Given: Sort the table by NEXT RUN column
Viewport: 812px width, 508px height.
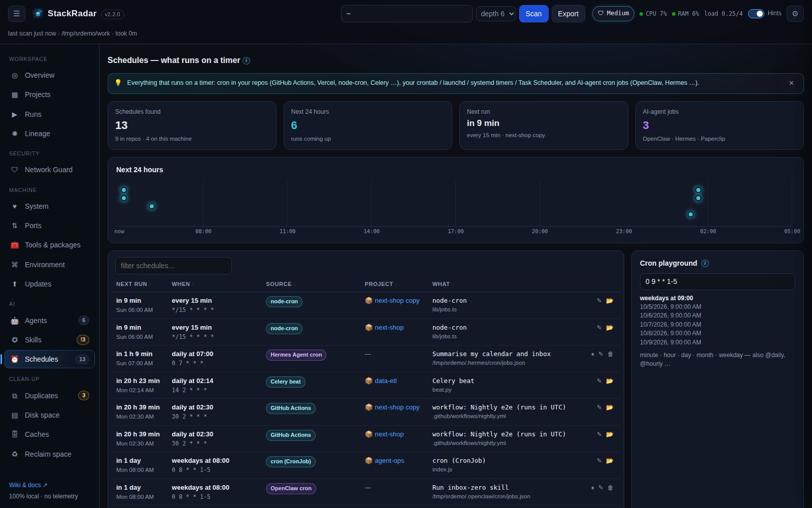Looking at the screenshot, I should point(133,284).
